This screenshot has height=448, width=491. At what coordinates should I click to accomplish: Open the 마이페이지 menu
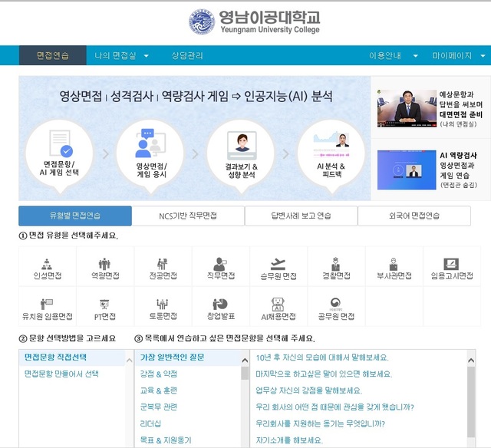[x=452, y=56]
